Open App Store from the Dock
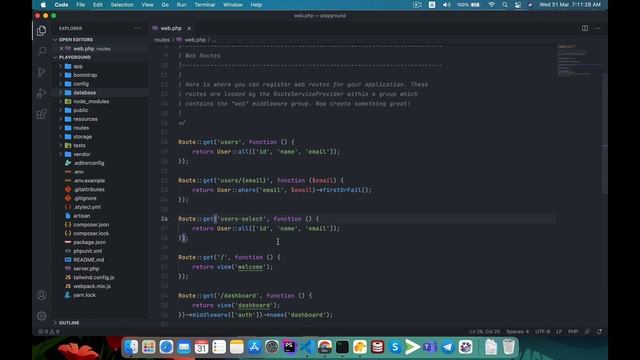 pyautogui.click(x=254, y=347)
